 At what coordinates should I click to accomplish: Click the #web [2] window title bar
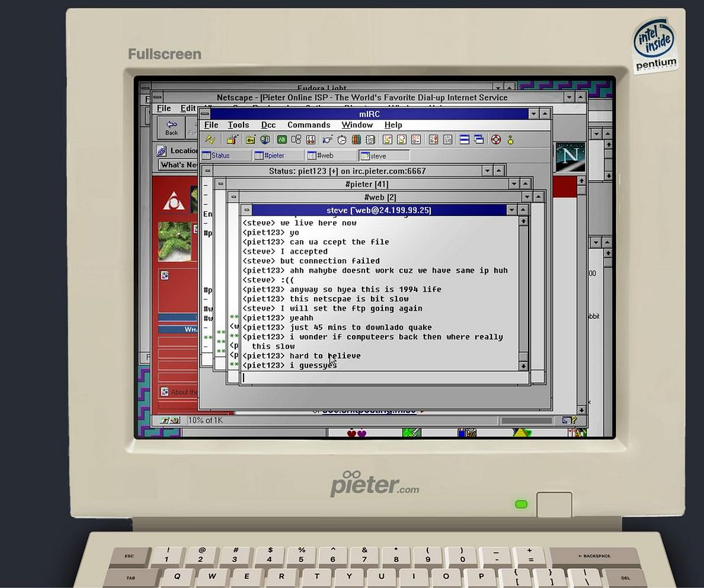tap(380, 196)
